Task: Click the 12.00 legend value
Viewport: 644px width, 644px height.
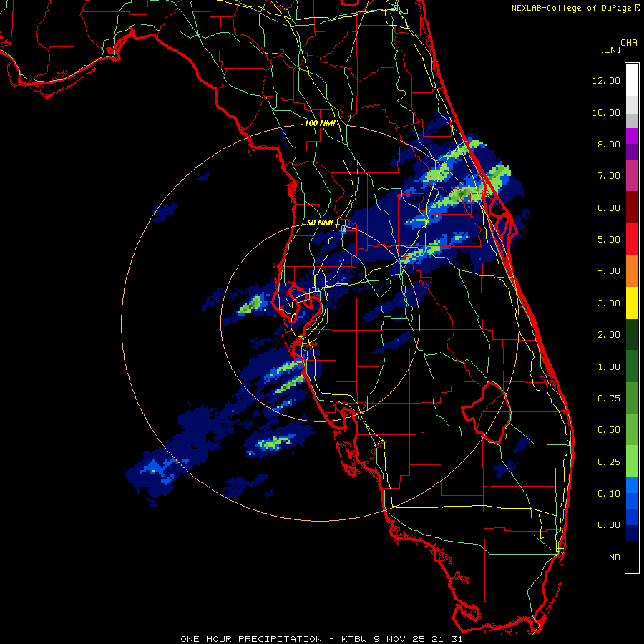Action: (606, 80)
